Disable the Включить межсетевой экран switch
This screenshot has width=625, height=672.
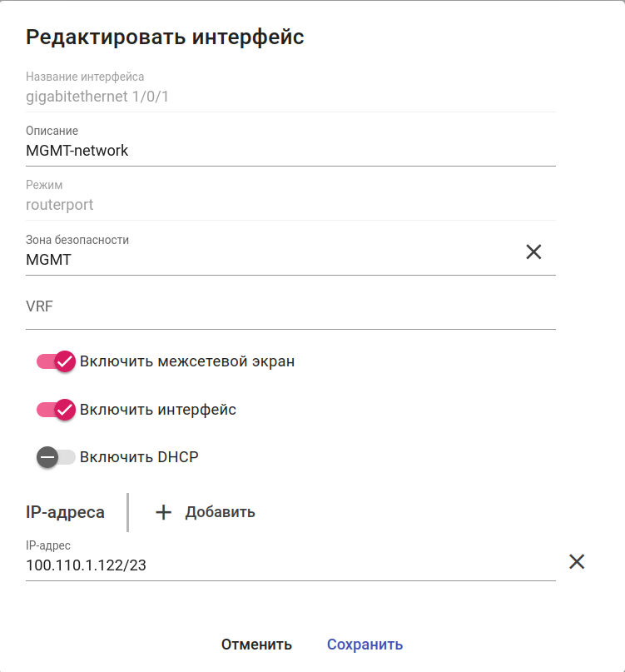pos(57,361)
